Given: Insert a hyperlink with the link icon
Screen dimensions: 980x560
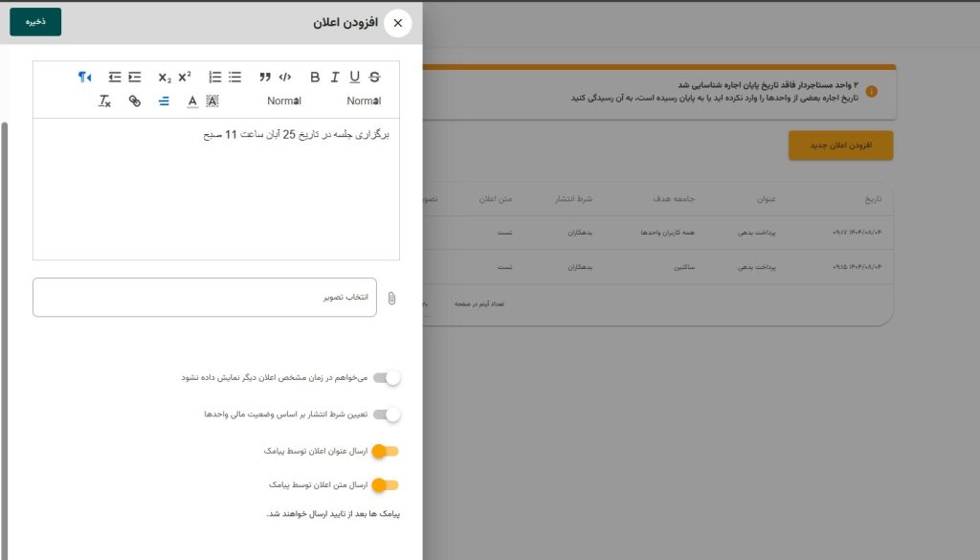Looking at the screenshot, I should point(135,101).
